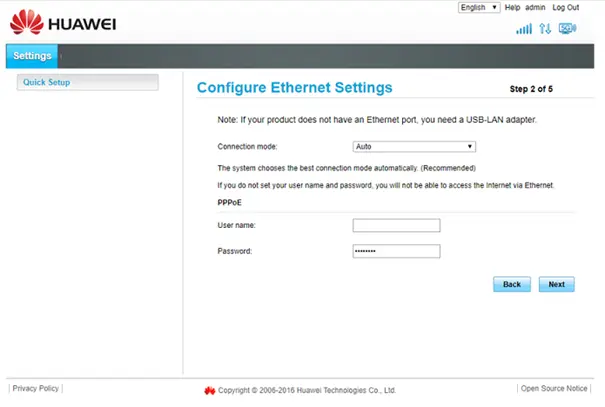Click the Wi-Fi device status icon
The image size is (605, 407).
[x=567, y=29]
